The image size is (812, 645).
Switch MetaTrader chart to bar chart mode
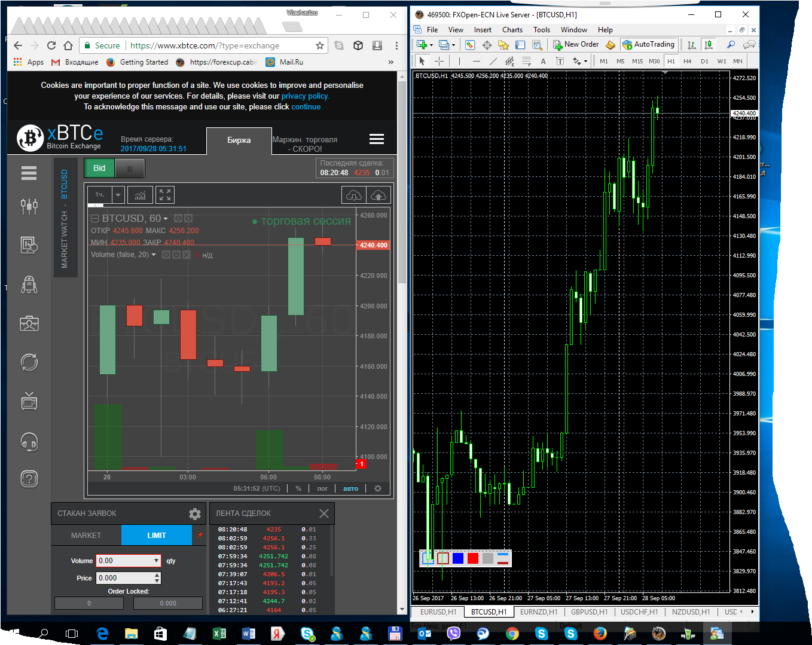coord(692,45)
